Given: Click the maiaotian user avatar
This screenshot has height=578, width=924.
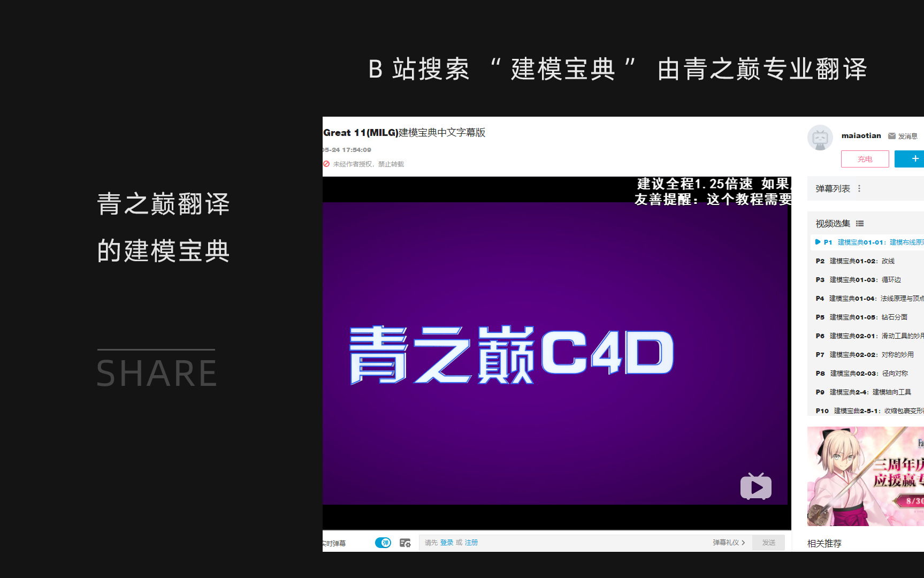Looking at the screenshot, I should [820, 138].
